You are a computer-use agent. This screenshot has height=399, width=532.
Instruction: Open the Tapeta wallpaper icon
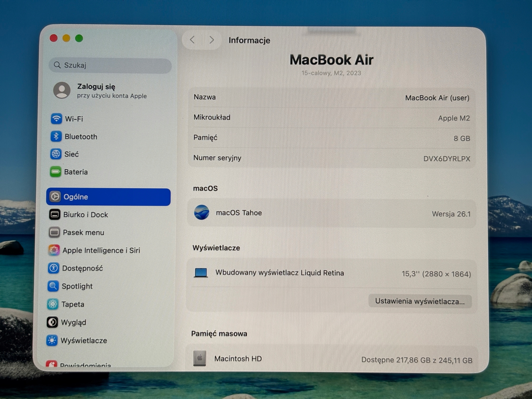click(53, 304)
